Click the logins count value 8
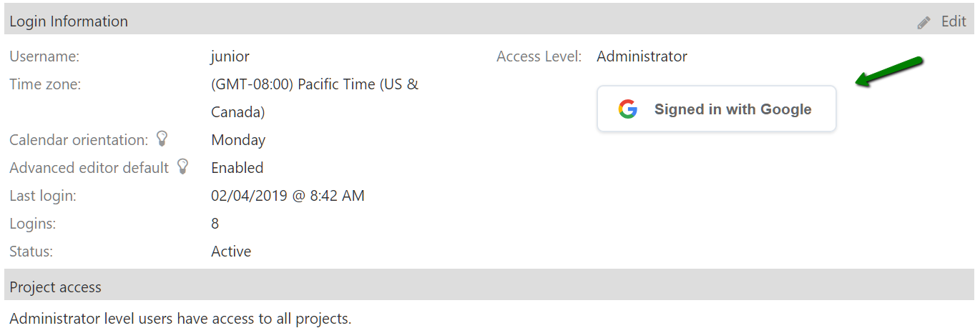The height and width of the screenshot is (333, 980). (215, 224)
